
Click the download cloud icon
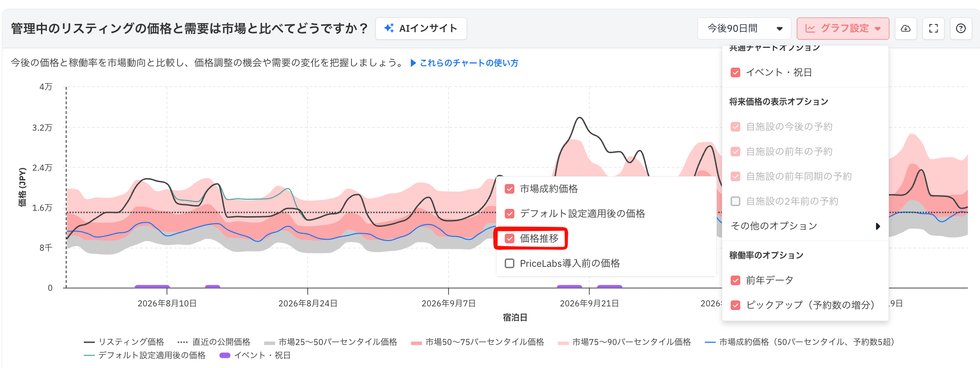905,29
